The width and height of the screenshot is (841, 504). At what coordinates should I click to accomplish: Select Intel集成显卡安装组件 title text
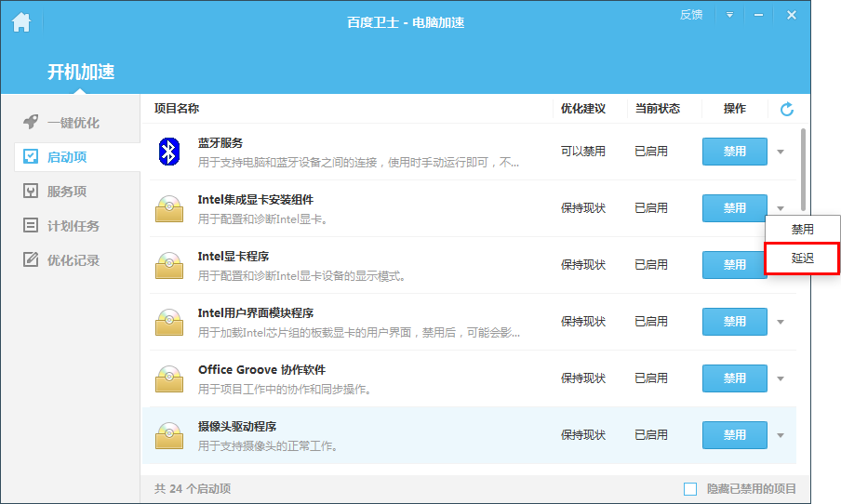pos(255,199)
